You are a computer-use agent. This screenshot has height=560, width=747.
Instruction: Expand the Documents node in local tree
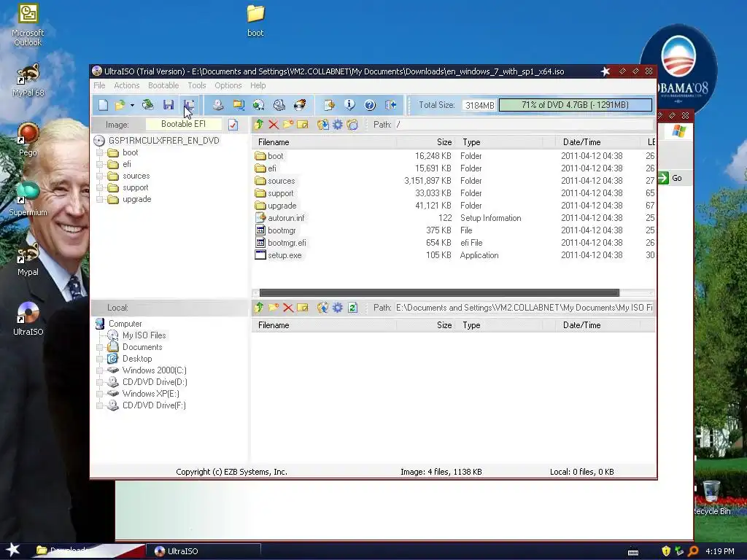click(99, 347)
